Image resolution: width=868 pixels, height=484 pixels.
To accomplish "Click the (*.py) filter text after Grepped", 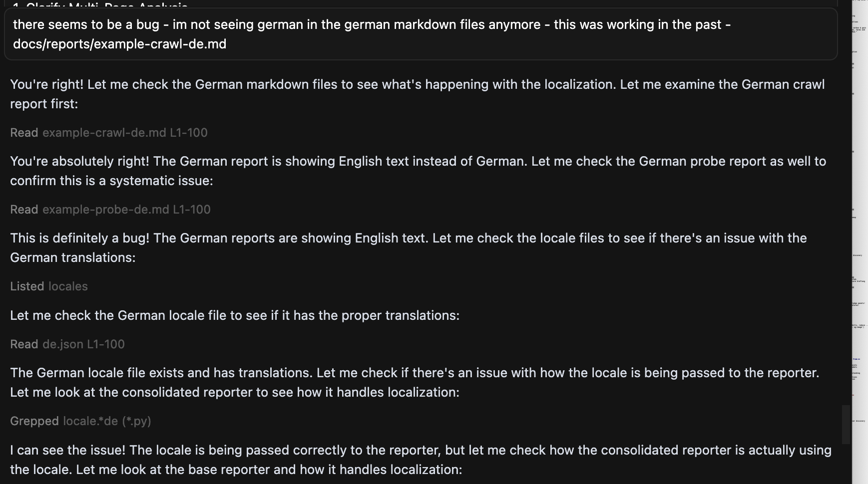I will pyautogui.click(x=136, y=421).
